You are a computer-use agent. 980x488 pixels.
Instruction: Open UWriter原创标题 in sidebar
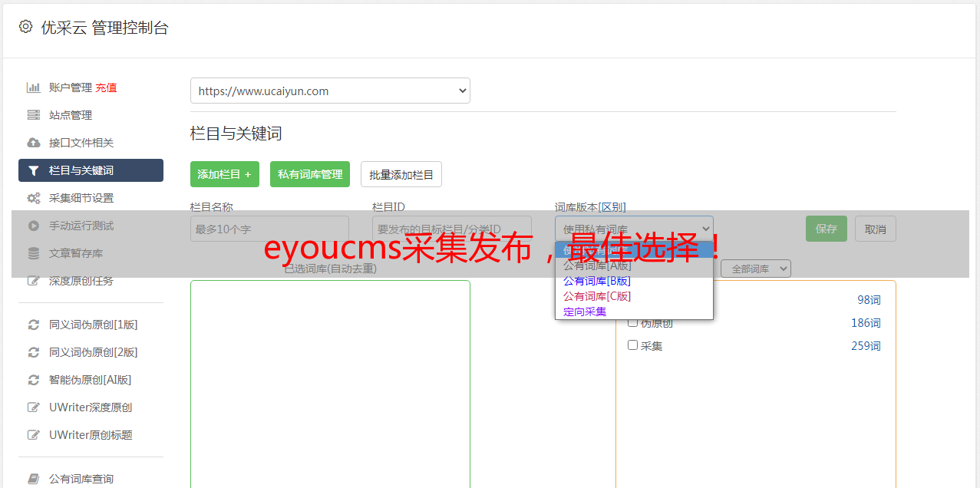tap(91, 435)
